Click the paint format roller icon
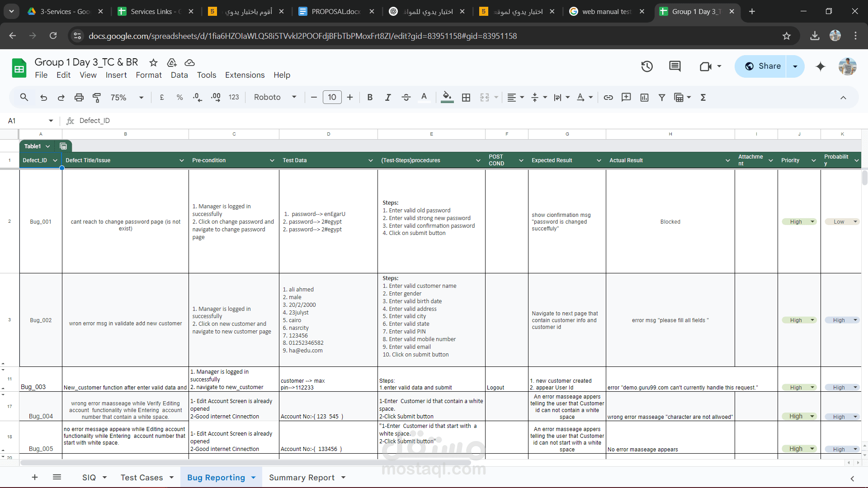The image size is (868, 488). 97,97
